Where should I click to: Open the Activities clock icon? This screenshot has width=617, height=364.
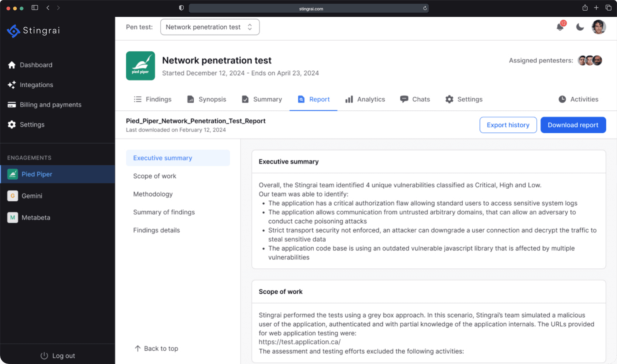562,99
